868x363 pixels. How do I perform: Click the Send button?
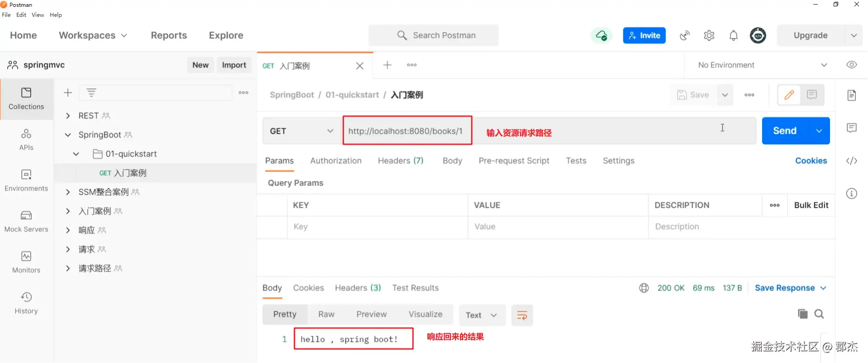pyautogui.click(x=785, y=131)
